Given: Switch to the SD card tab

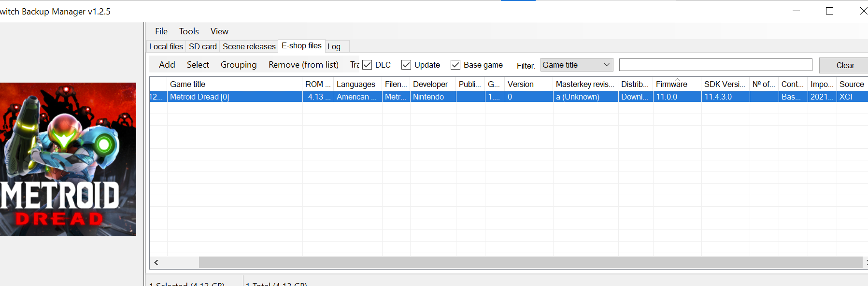Looking at the screenshot, I should (x=203, y=46).
